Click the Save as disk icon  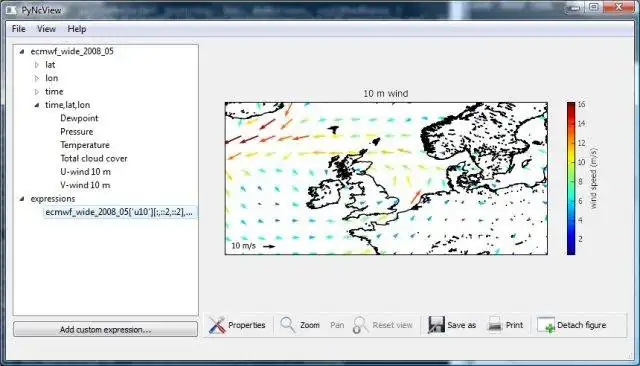(x=436, y=325)
